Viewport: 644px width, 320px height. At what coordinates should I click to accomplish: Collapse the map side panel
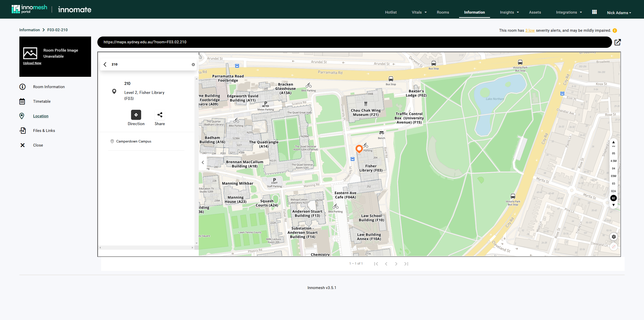[x=203, y=163]
